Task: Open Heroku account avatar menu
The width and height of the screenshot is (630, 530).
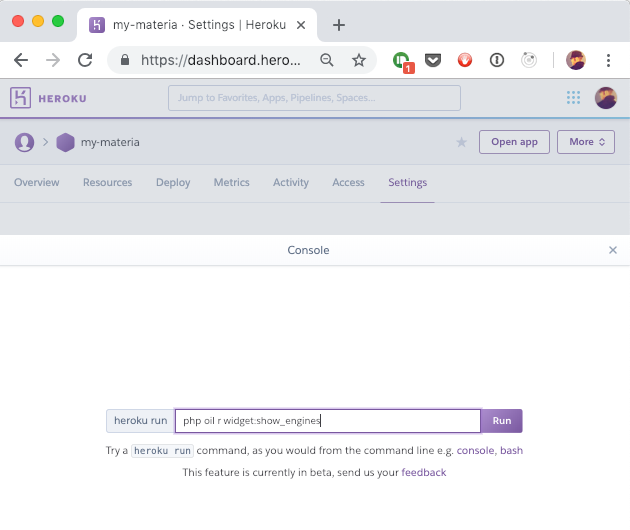Action: click(x=606, y=98)
